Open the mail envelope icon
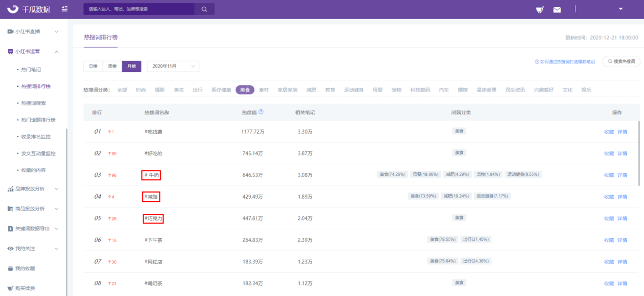The height and width of the screenshot is (296, 644). tap(557, 9)
